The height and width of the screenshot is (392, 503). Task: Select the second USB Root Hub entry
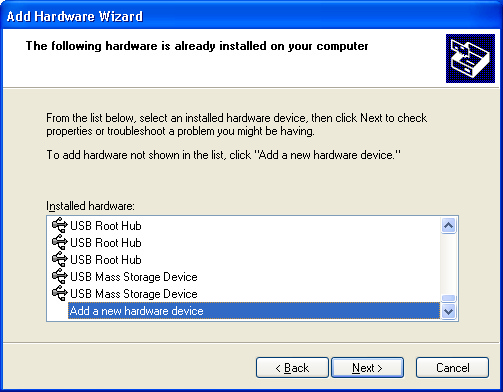pos(106,243)
